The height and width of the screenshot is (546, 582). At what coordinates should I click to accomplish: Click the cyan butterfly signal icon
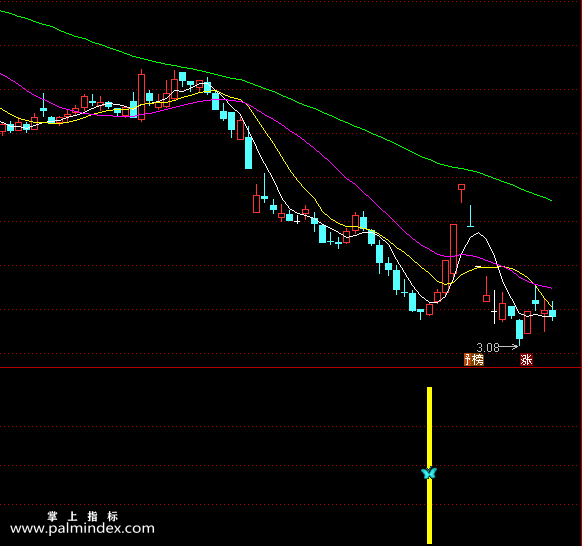[x=429, y=473]
